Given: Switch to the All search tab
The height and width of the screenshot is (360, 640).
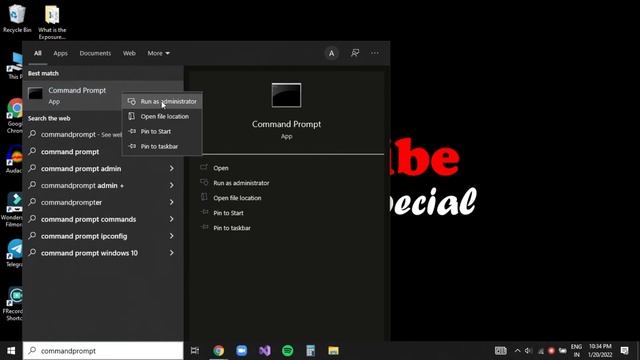Looking at the screenshot, I should pos(38,53).
